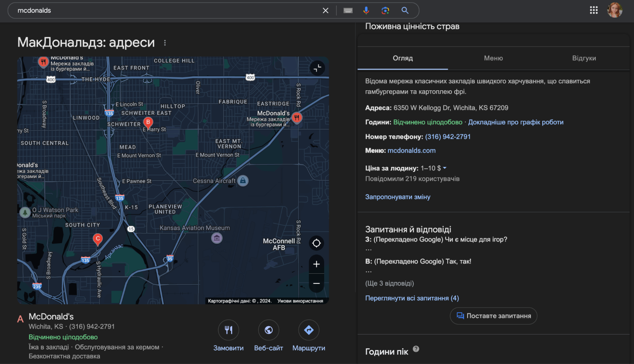Open Переглянути всі запитання (4) link
Screen dimensions: 634x364
click(412, 298)
